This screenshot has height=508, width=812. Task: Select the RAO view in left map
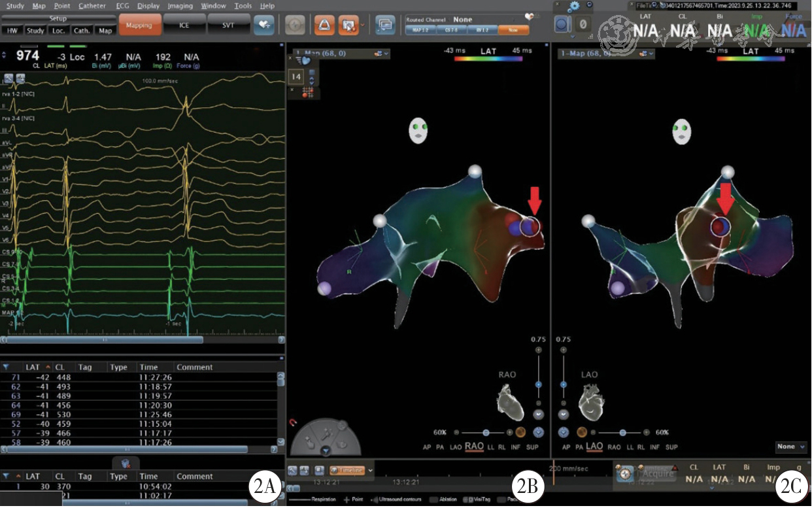[474, 447]
